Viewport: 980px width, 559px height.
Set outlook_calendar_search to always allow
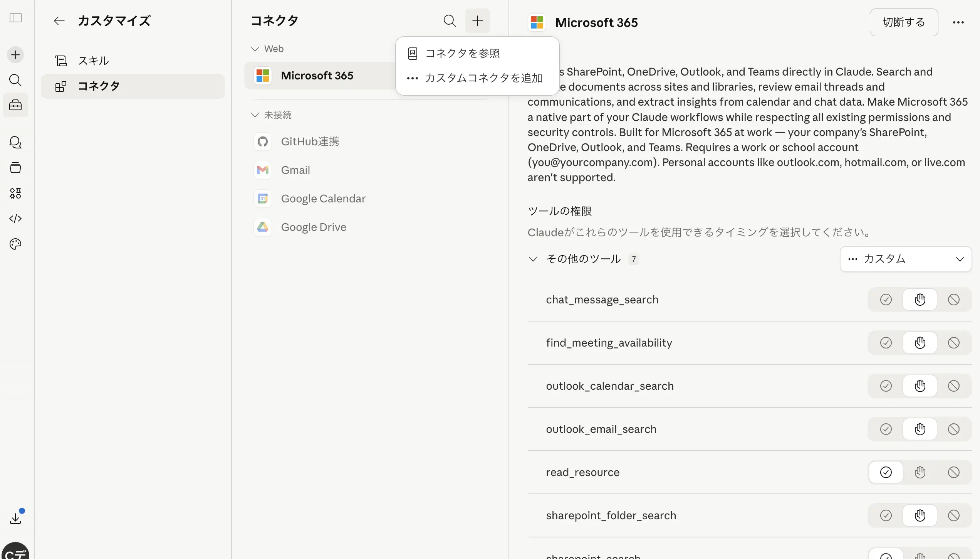tap(886, 386)
